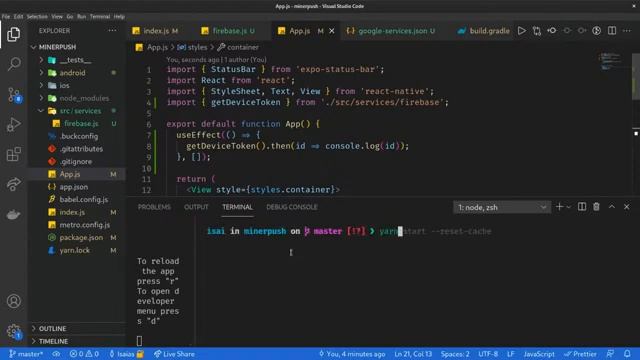Open firebase.js in the explorer tree
The height and width of the screenshot is (360, 640).
coord(81,123)
